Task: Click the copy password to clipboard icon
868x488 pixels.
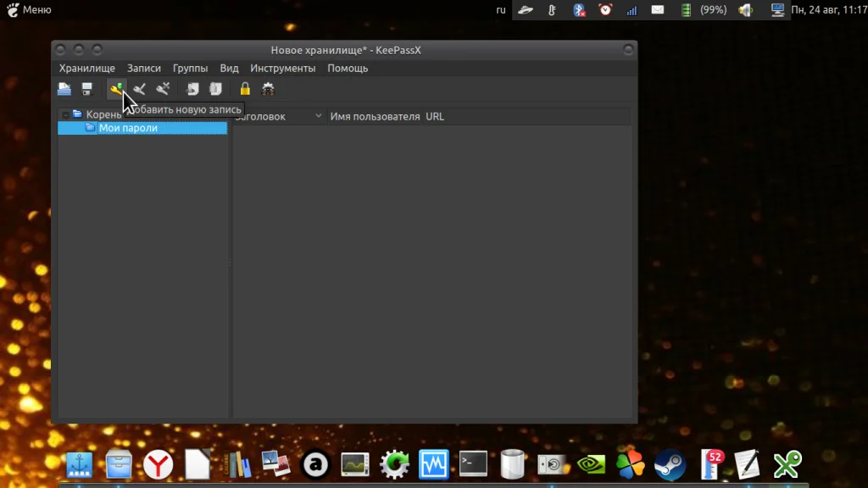Action: click(215, 88)
